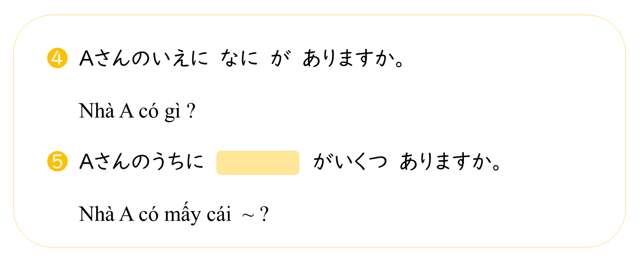Click the phrase Aさんのうちに
The height and width of the screenshot is (259, 644).
pyautogui.click(x=142, y=162)
